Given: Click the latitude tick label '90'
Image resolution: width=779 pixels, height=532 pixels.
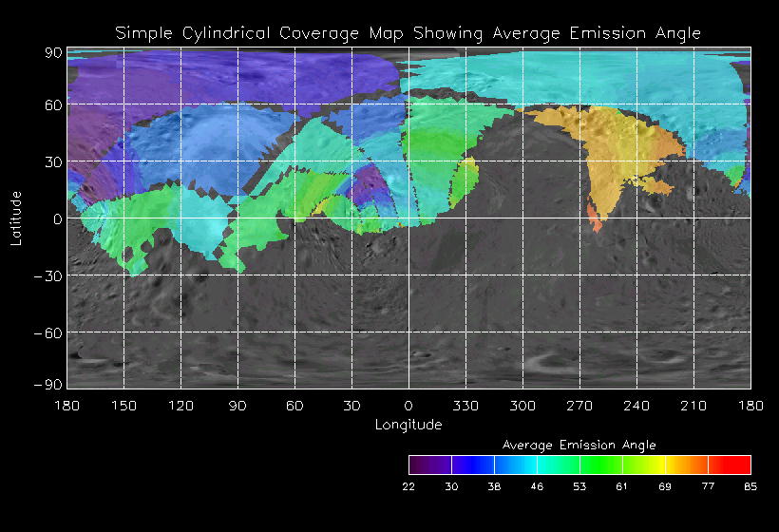Looking at the screenshot, I should pyautogui.click(x=53, y=53).
